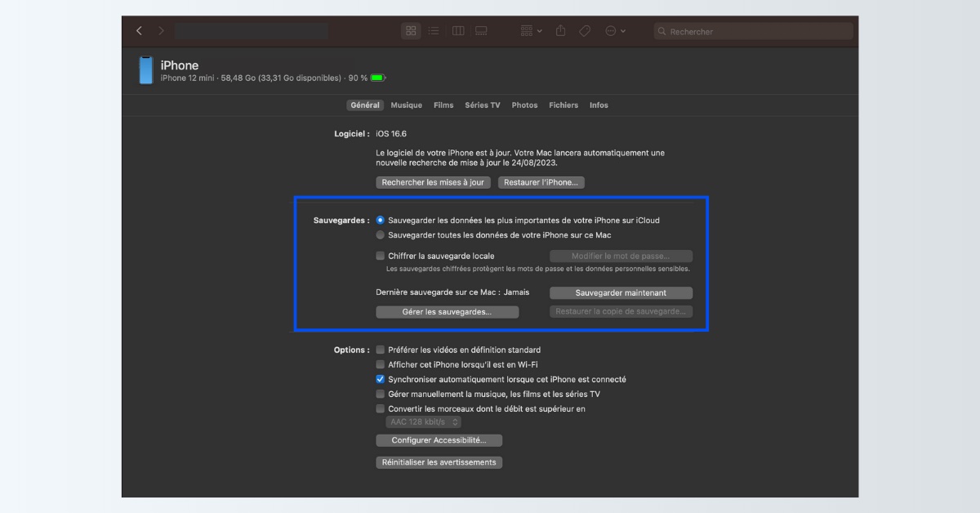Image resolution: width=980 pixels, height=513 pixels.
Task: Click the greyed path title field
Action: pyautogui.click(x=251, y=31)
